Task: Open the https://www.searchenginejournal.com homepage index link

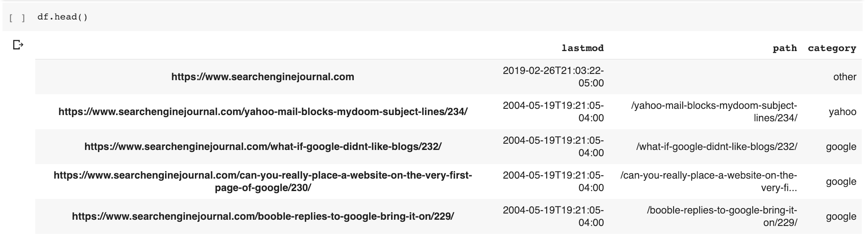Action: click(263, 77)
